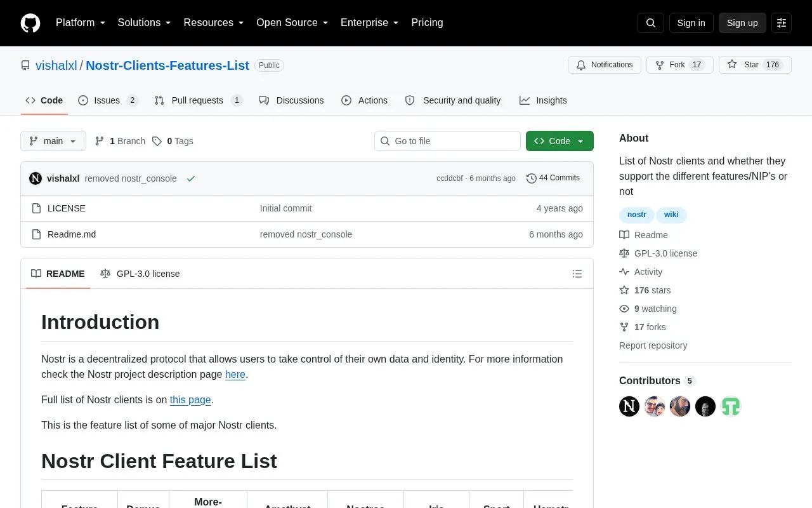Star the repository
This screenshot has height=508, width=812.
click(x=755, y=65)
